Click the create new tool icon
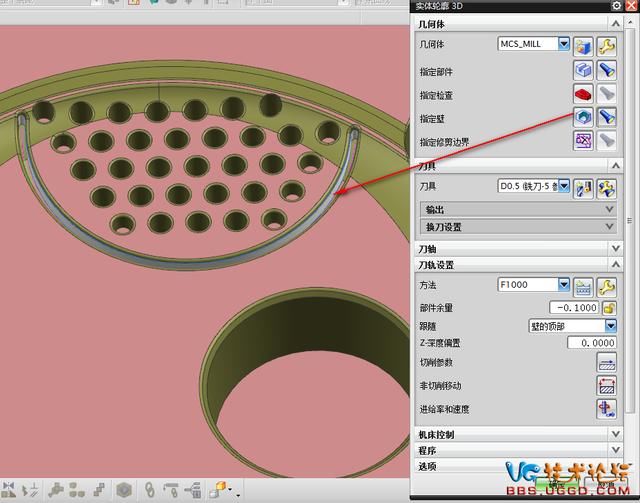640x503 pixels. tap(583, 188)
